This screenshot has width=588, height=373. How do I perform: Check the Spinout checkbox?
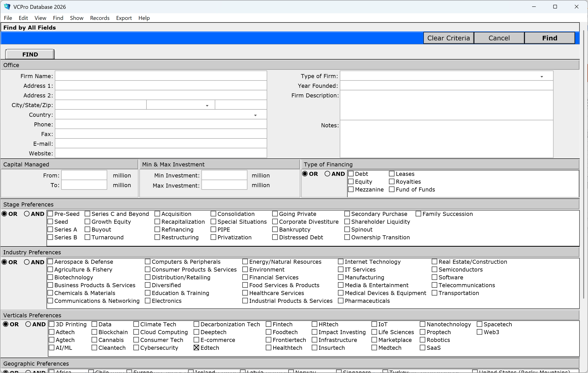tap(347, 229)
